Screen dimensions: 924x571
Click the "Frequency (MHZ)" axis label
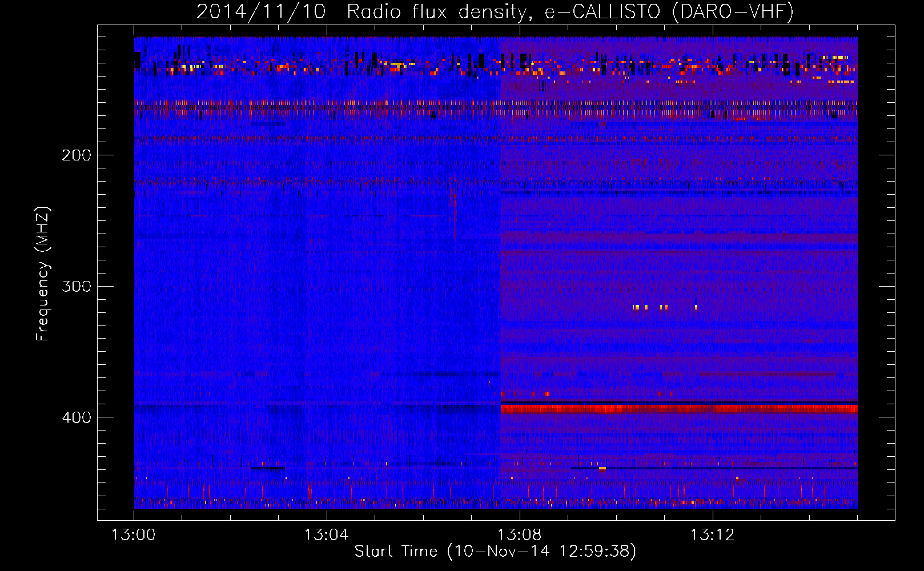[x=43, y=274]
